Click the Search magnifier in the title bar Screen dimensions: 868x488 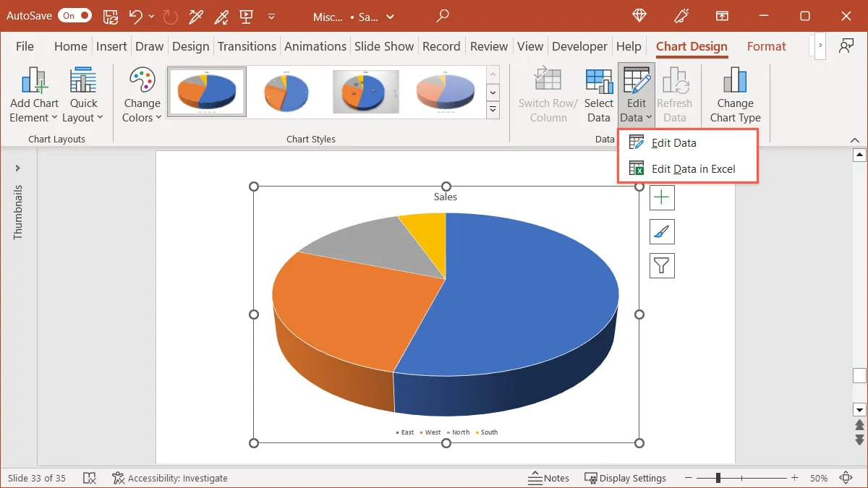pyautogui.click(x=441, y=16)
